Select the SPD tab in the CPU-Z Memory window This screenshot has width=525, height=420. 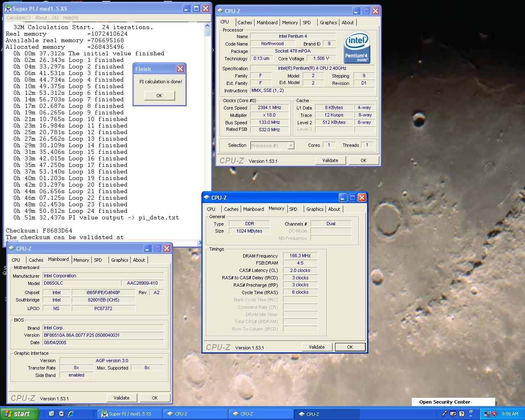[x=293, y=209]
